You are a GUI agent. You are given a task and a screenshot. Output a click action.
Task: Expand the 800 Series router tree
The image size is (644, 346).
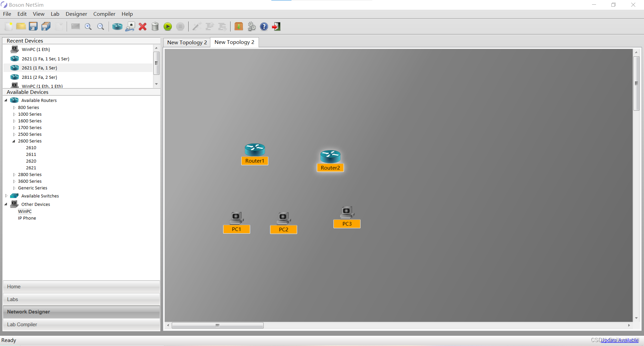pos(14,108)
